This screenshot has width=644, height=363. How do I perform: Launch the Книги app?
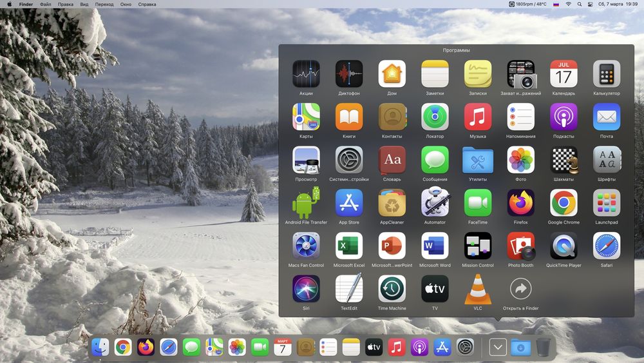348,117
